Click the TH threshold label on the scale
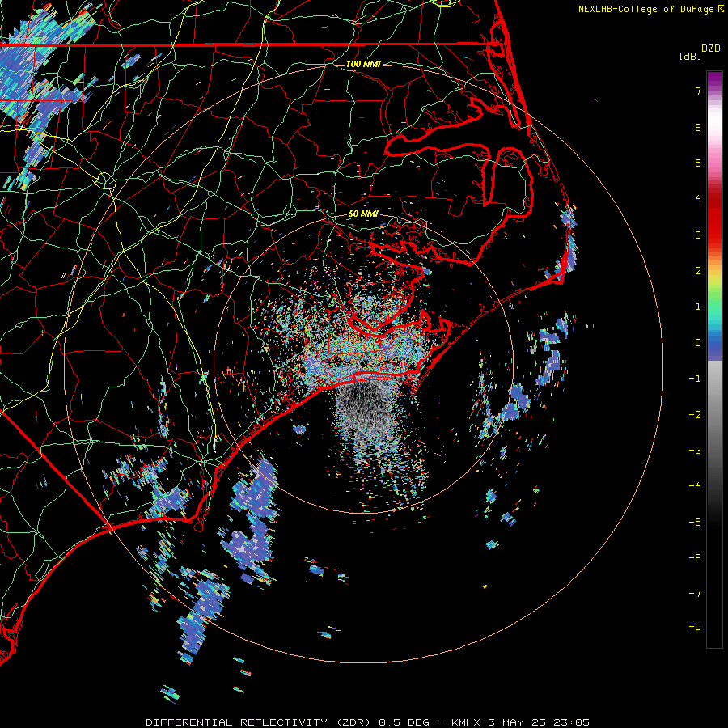This screenshot has height=728, width=728. pyautogui.click(x=695, y=630)
